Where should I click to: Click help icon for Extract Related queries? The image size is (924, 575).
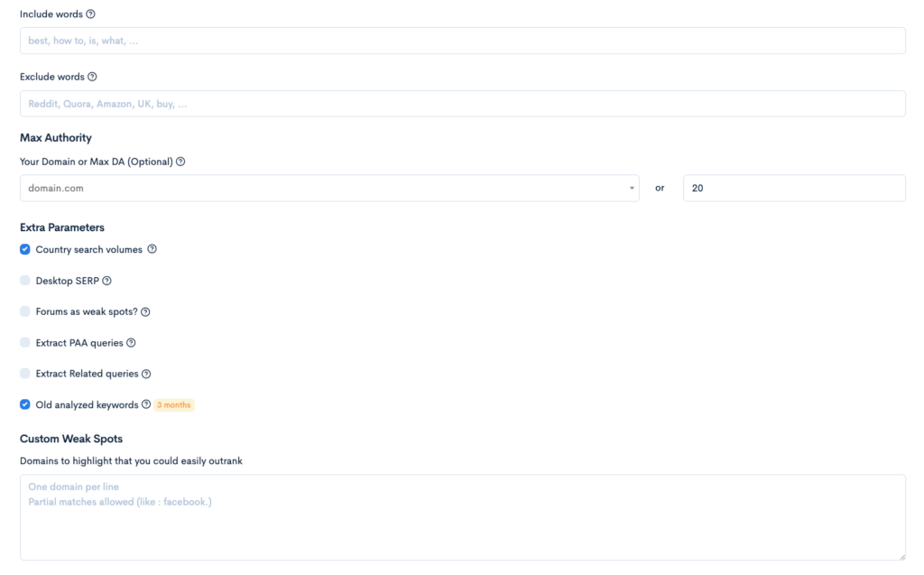(146, 374)
